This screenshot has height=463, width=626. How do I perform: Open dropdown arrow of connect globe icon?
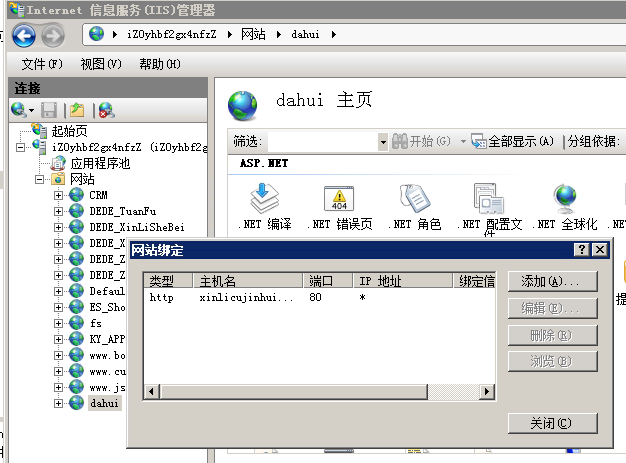[x=31, y=110]
